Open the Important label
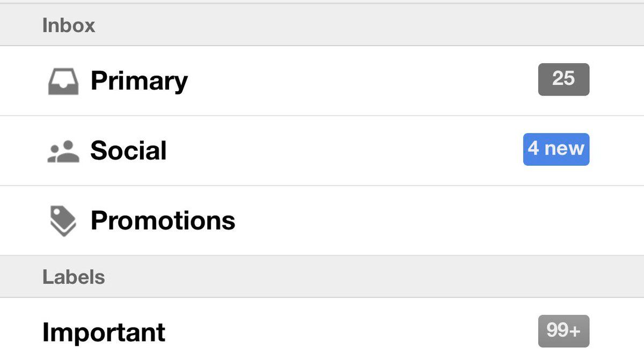This screenshot has width=644, height=362. point(104,332)
